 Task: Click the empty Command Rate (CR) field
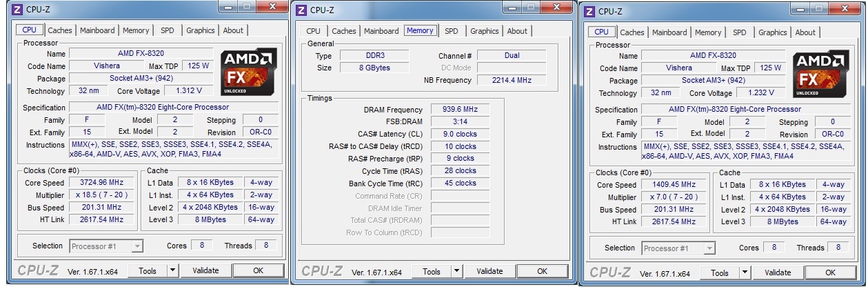pos(460,196)
